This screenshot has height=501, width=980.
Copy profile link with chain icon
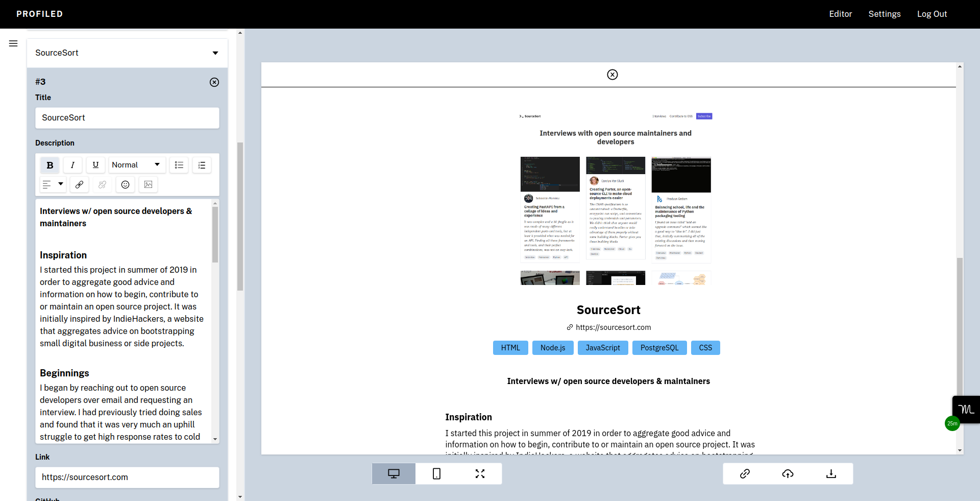point(745,474)
